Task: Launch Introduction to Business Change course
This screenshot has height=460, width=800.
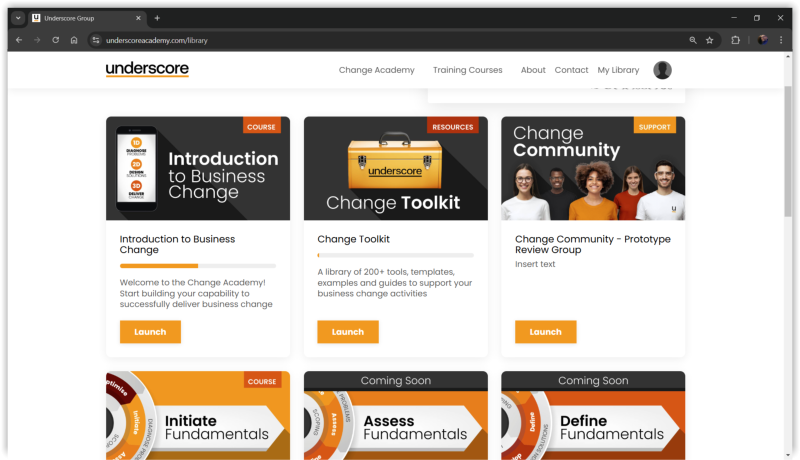Action: [x=150, y=331]
